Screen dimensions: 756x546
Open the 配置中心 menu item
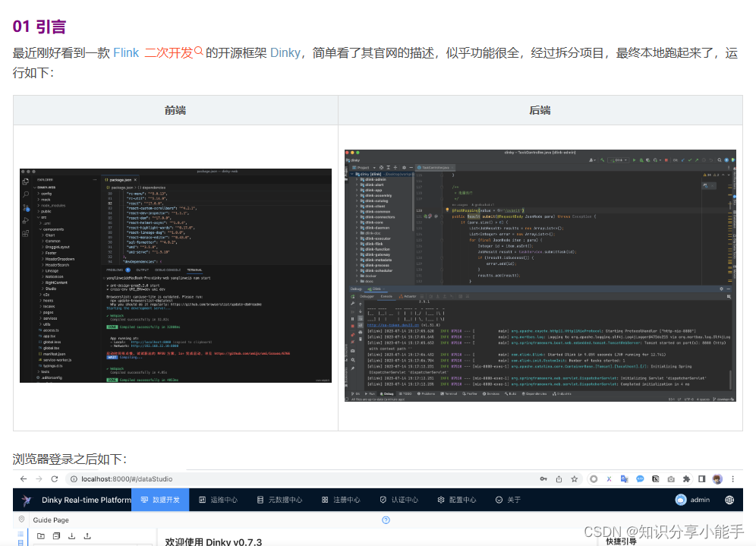pos(457,500)
